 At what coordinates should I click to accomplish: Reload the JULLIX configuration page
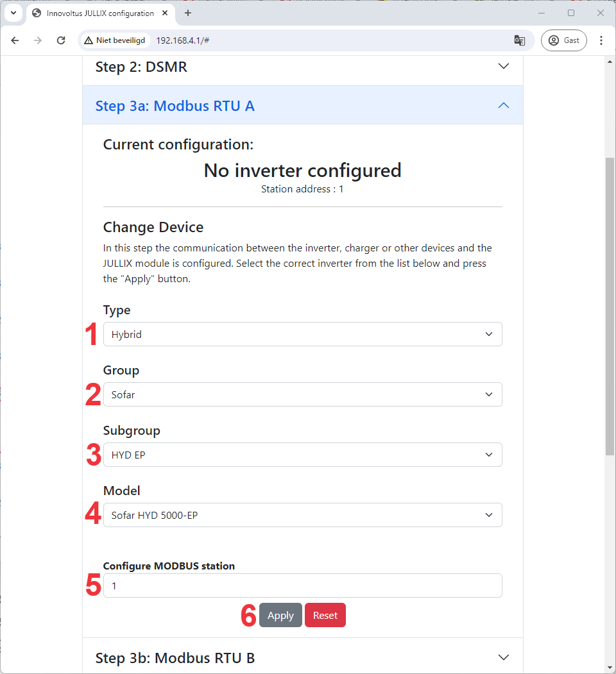[x=61, y=40]
